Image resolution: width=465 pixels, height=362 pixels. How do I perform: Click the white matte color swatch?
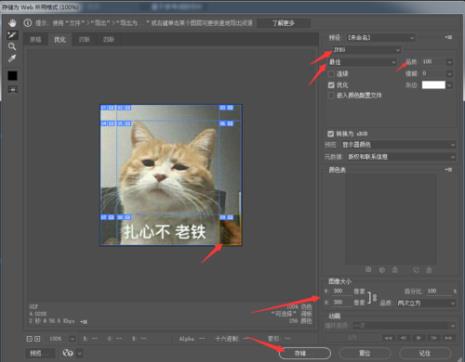point(434,85)
